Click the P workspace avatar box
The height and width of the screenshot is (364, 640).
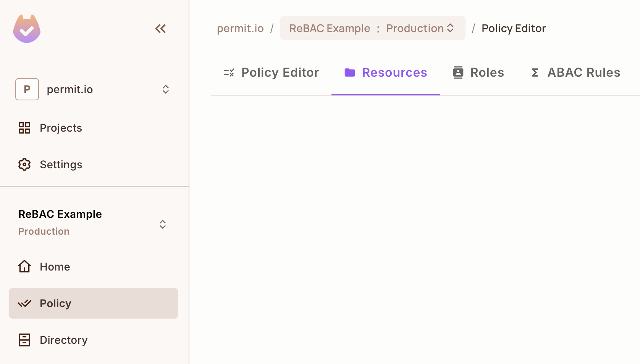27,89
